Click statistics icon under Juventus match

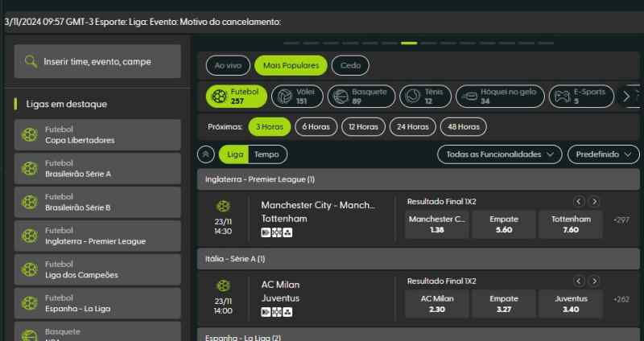click(x=287, y=312)
